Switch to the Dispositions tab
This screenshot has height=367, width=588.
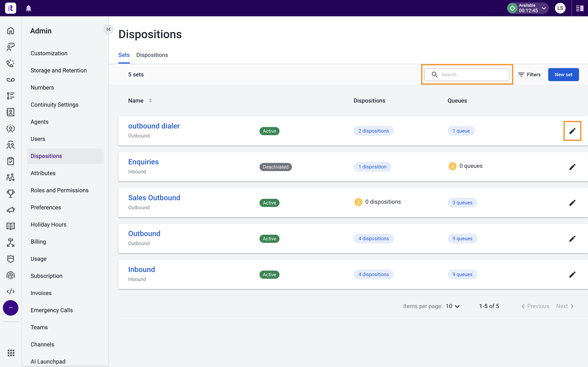pyautogui.click(x=152, y=55)
